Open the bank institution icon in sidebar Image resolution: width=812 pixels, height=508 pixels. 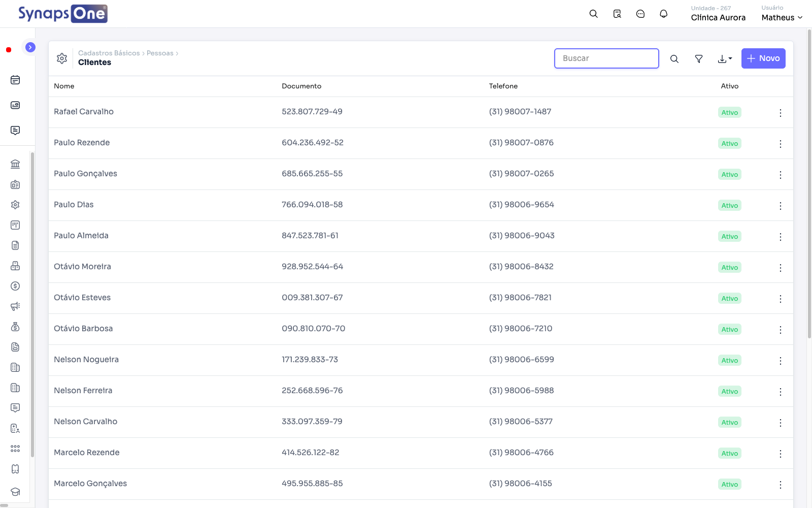[x=15, y=164]
